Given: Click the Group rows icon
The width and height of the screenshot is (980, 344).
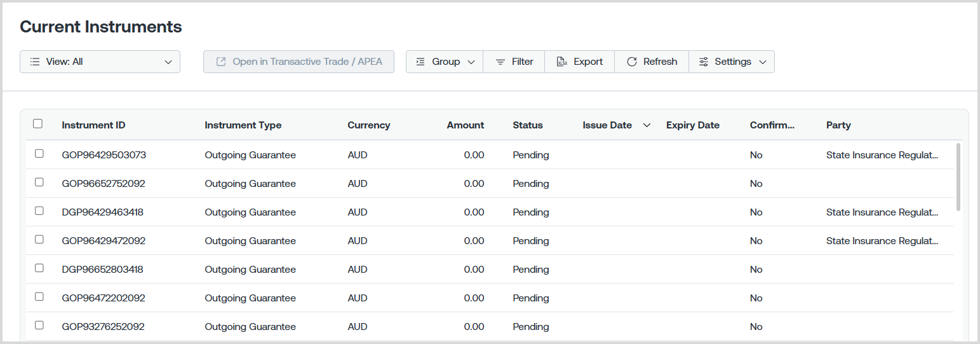Looking at the screenshot, I should point(420,62).
